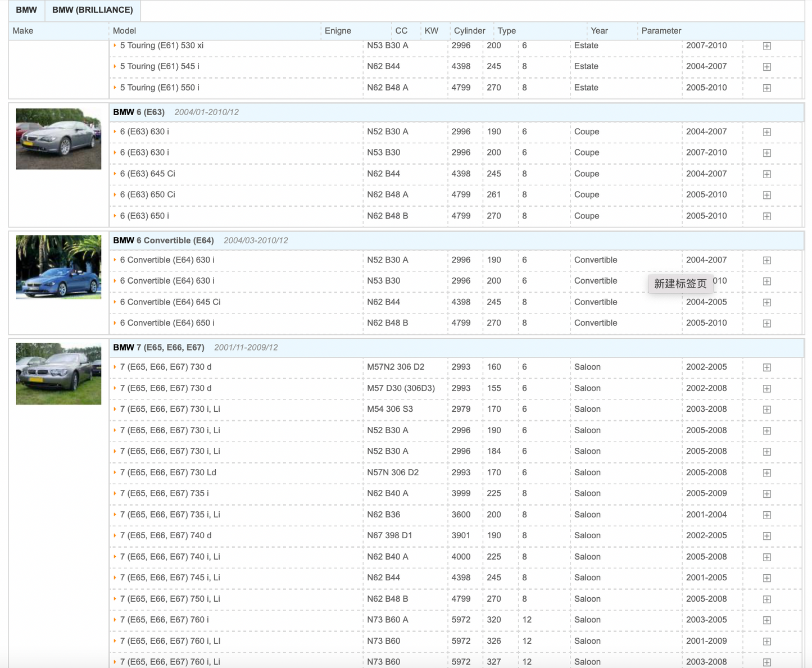Expand plus icon for 730 d M57N2 306 D2
812x668 pixels.
[766, 367]
